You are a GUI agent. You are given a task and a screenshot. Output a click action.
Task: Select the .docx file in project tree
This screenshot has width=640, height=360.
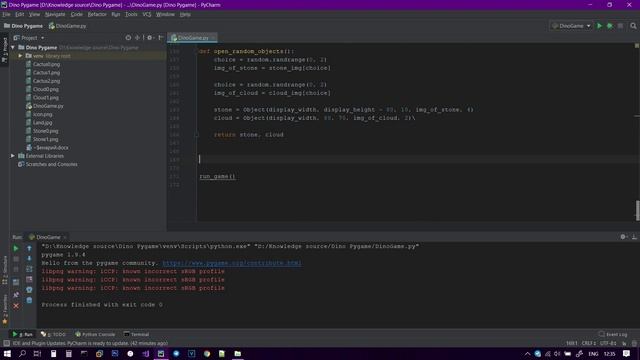tap(50, 147)
